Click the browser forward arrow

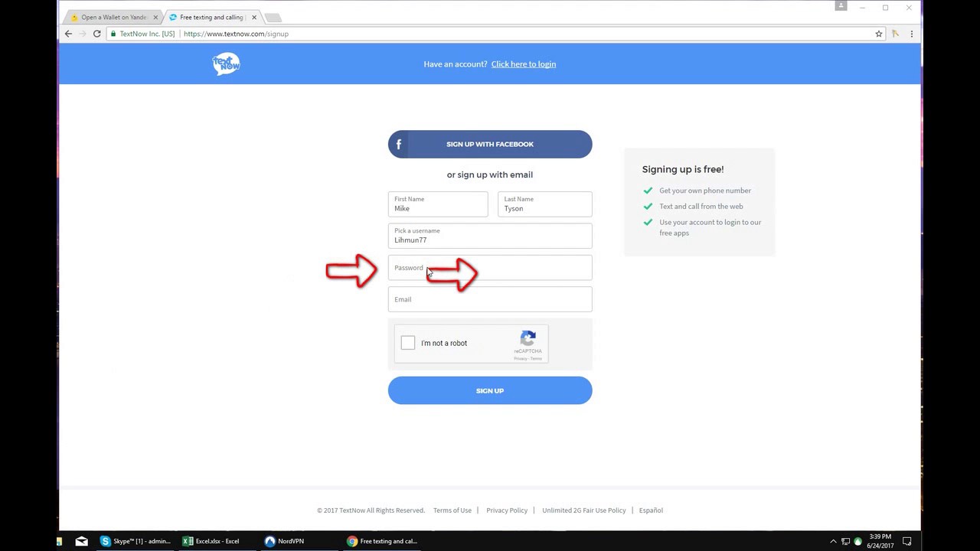pos(83,34)
